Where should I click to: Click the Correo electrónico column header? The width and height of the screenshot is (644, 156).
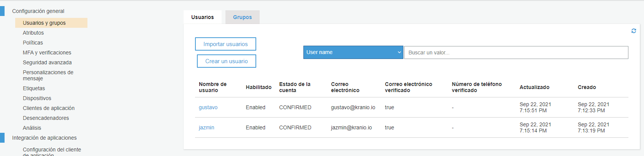click(x=345, y=87)
